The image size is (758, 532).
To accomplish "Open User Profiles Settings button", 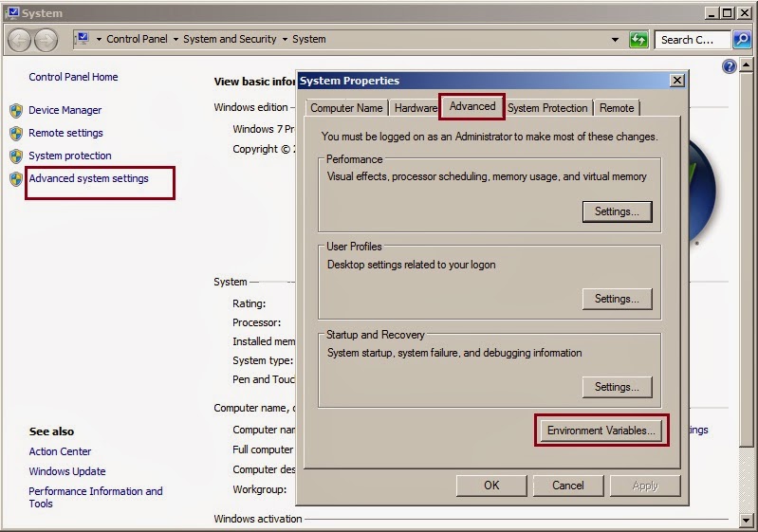I will (x=617, y=299).
